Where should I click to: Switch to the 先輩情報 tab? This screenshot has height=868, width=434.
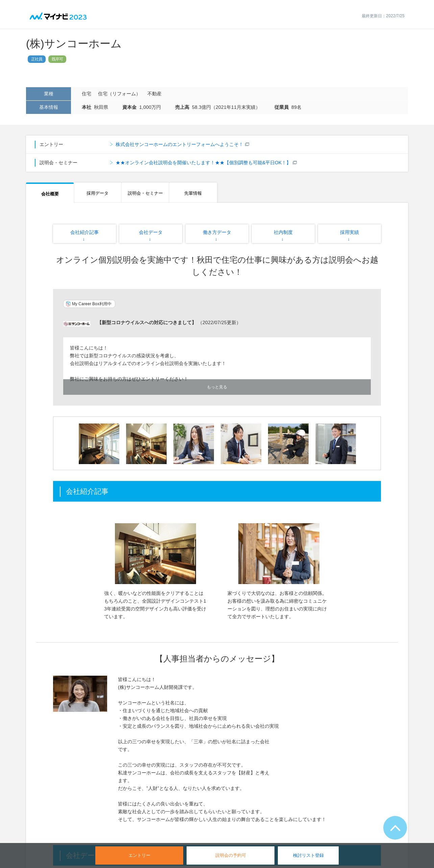point(193,193)
